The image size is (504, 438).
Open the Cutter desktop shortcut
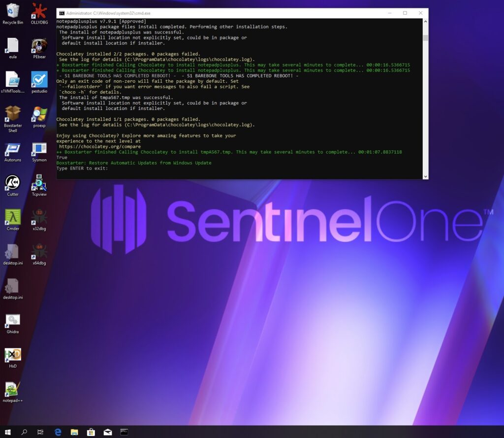pyautogui.click(x=13, y=183)
